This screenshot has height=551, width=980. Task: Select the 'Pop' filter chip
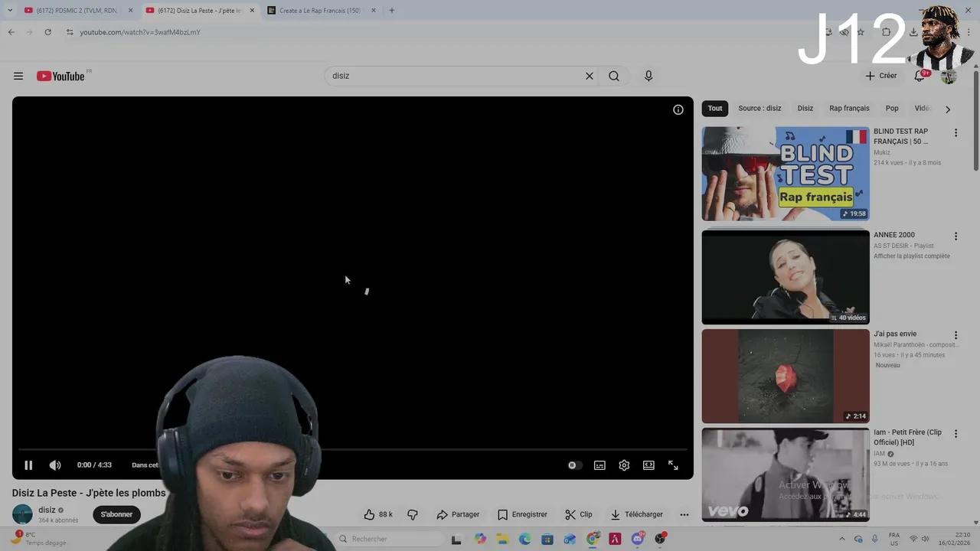[x=892, y=109]
